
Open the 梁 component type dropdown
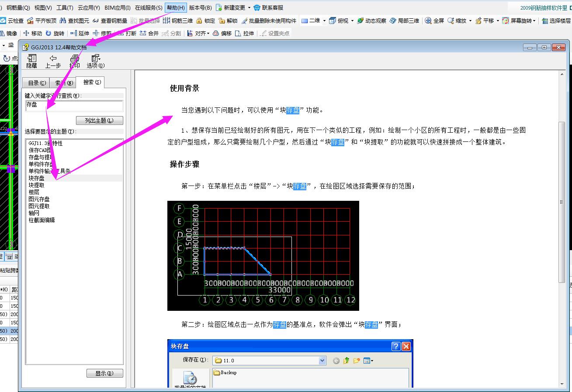(x=4, y=45)
